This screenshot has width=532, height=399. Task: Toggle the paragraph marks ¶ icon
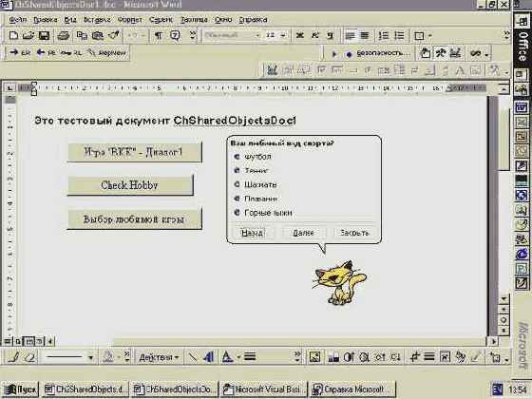pos(159,35)
